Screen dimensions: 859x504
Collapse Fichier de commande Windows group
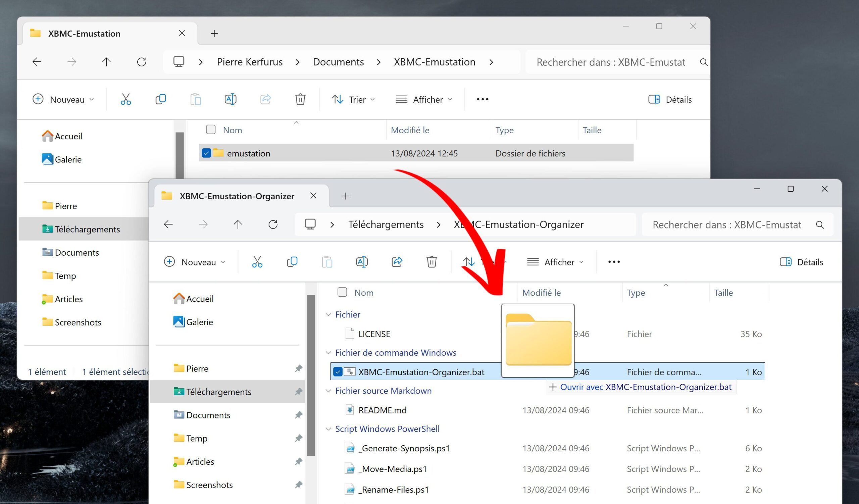click(x=328, y=352)
